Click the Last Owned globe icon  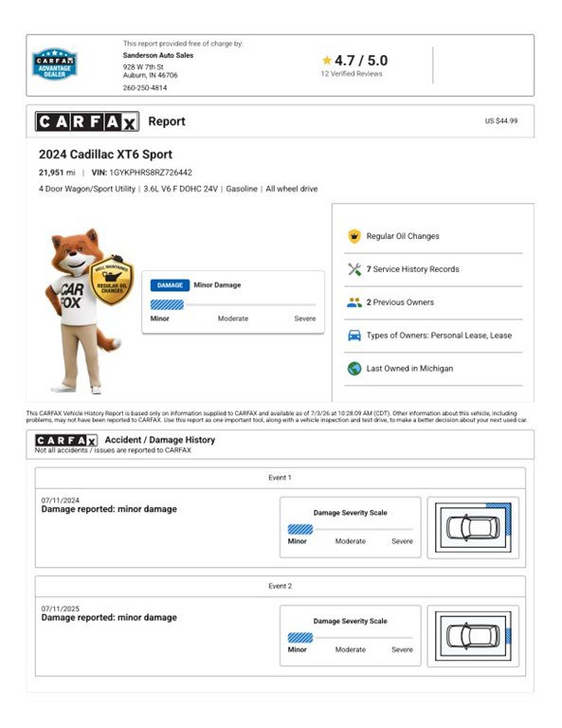[x=354, y=369]
